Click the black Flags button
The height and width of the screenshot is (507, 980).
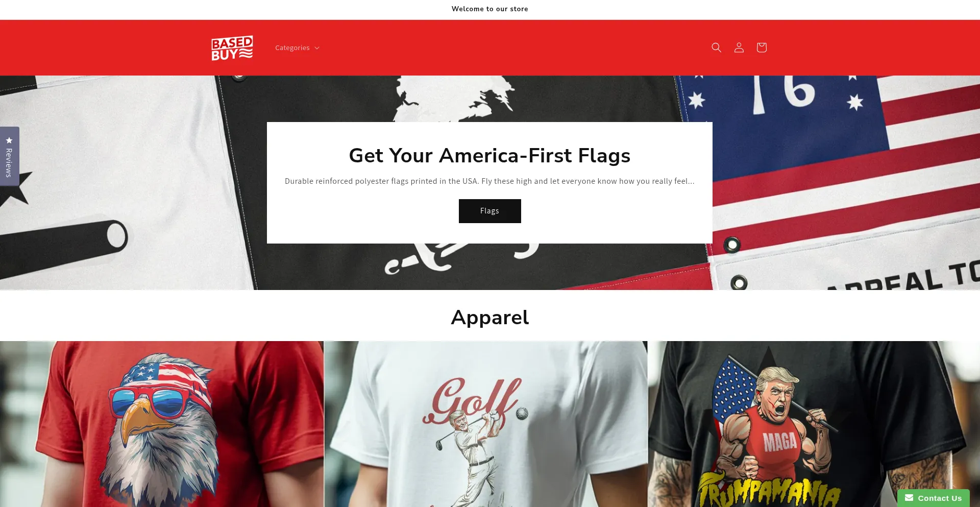(489, 211)
